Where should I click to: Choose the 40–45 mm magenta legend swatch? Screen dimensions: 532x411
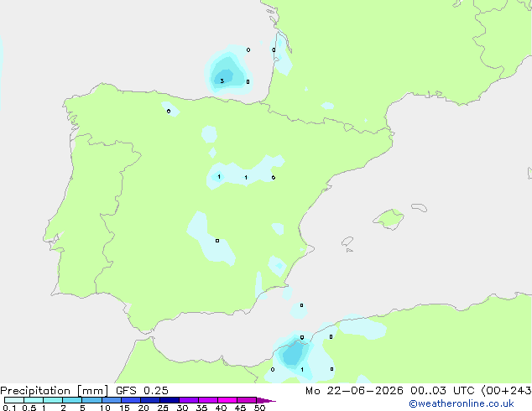pyautogui.click(x=227, y=400)
